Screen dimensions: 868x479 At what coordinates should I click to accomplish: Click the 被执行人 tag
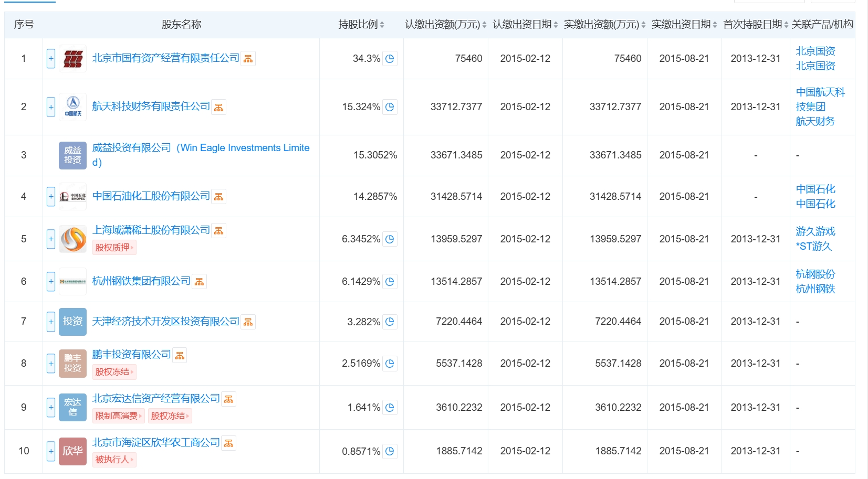(114, 460)
